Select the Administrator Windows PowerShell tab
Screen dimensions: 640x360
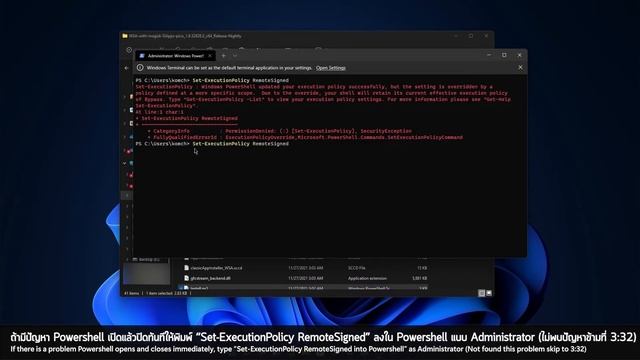[x=176, y=56]
